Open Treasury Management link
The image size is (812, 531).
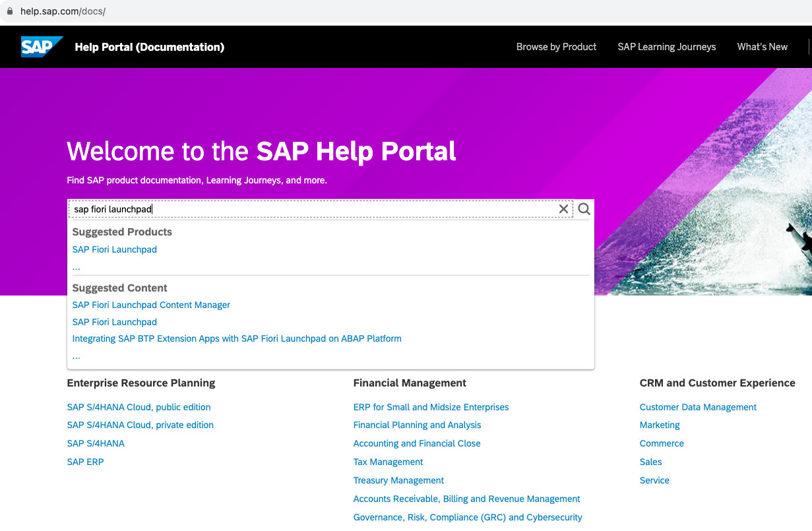[398, 480]
